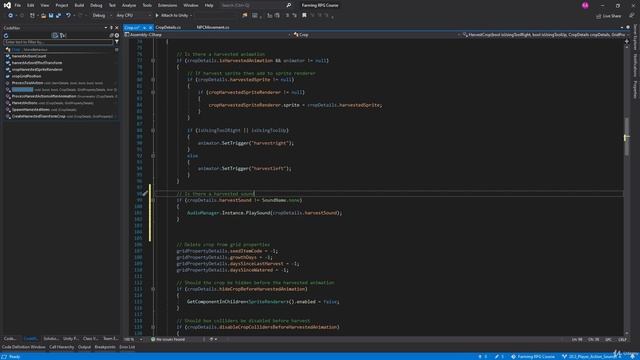Switch to the Crop.cs tab
Screen dimensions: 640x360
coord(132,27)
